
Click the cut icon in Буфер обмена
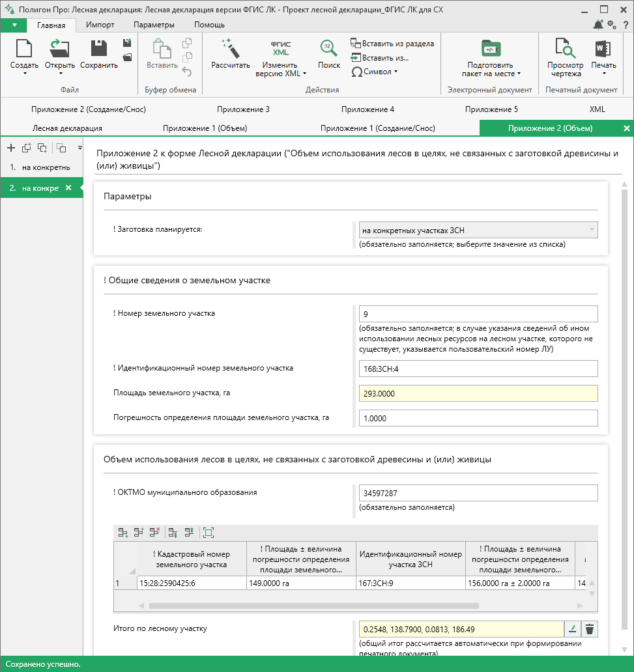(187, 57)
